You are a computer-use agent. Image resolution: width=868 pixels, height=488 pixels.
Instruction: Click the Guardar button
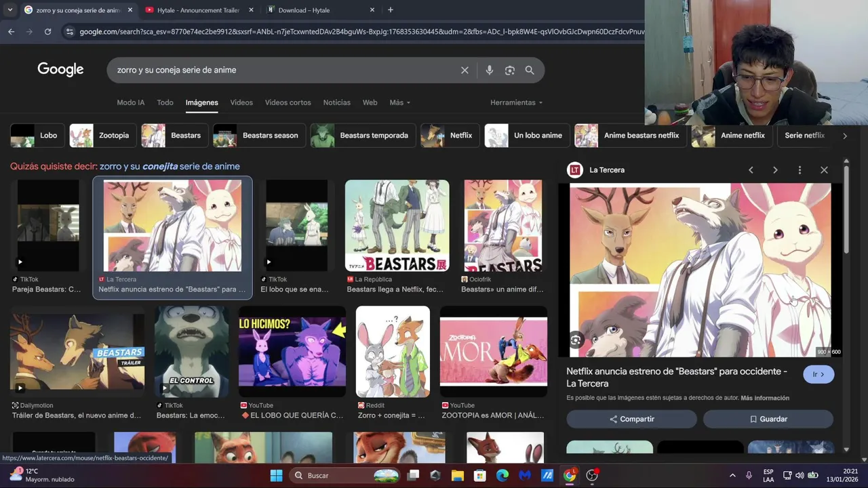click(x=768, y=419)
